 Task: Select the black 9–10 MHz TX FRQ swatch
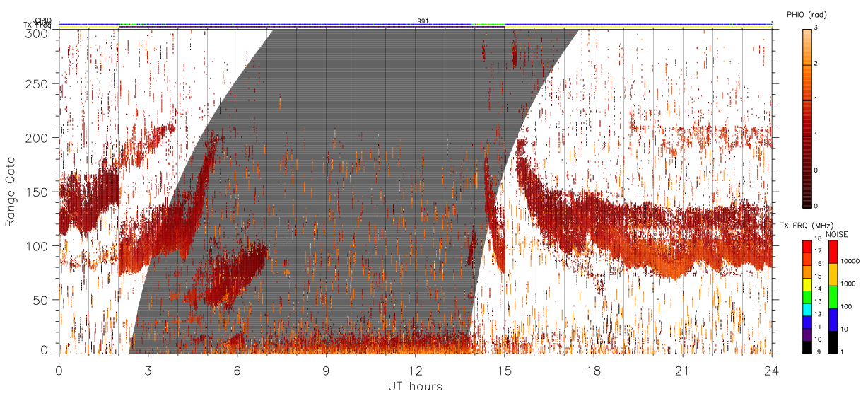click(807, 347)
